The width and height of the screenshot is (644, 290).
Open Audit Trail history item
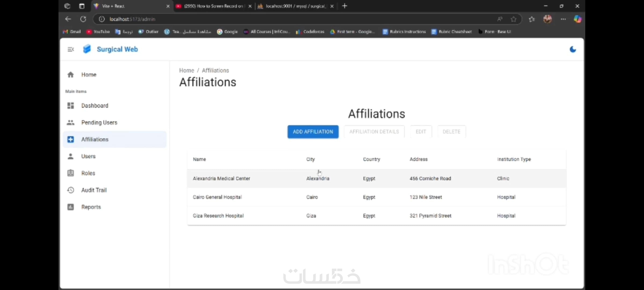(x=94, y=190)
